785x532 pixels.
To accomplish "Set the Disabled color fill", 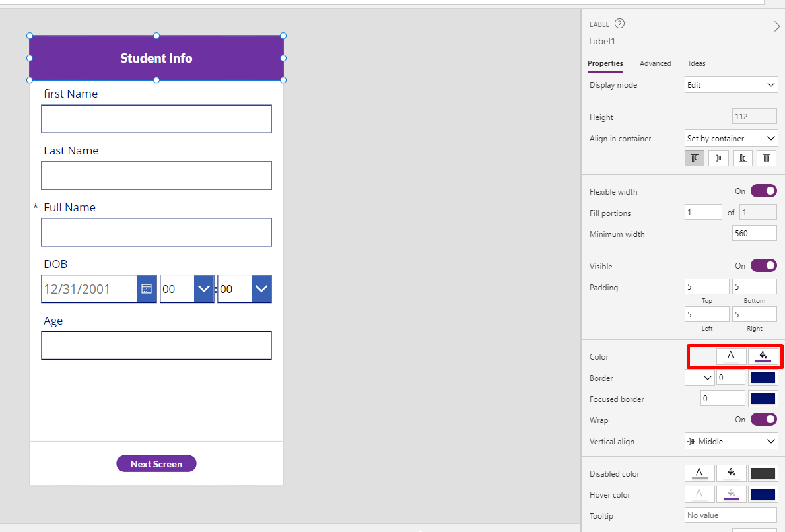I will coord(732,473).
